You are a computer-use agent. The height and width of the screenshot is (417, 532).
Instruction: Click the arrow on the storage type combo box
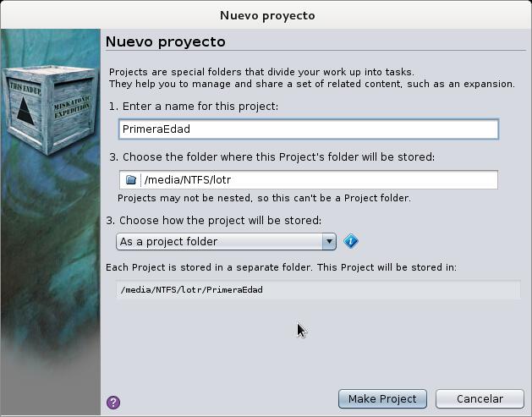tap(329, 242)
